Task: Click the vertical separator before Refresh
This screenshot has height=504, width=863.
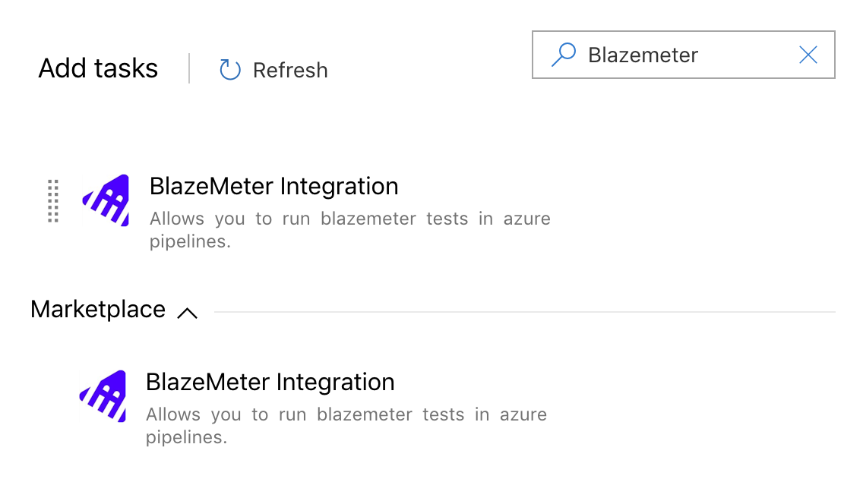Action: click(189, 68)
